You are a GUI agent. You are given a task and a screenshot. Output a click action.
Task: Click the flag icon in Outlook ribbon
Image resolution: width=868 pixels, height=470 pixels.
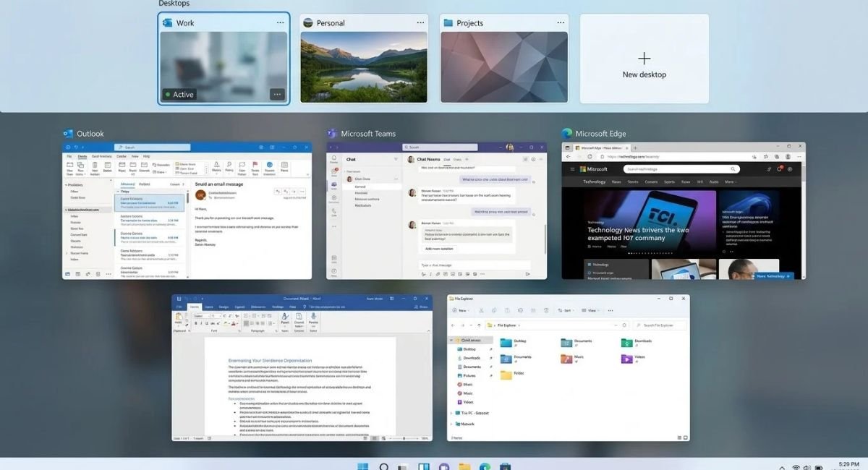coord(255,164)
